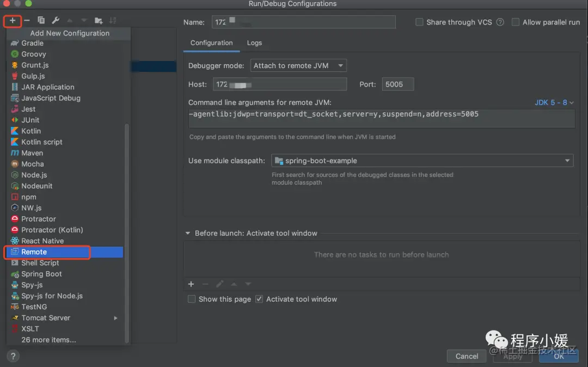The width and height of the screenshot is (588, 367).
Task: Click the Shell Script icon
Action: 15,263
